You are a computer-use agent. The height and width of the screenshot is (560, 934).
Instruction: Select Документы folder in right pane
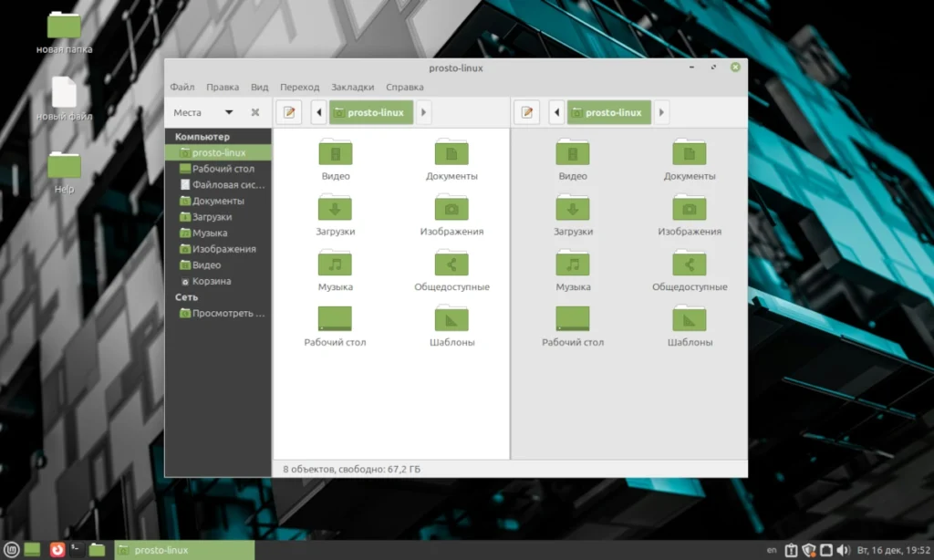point(690,160)
